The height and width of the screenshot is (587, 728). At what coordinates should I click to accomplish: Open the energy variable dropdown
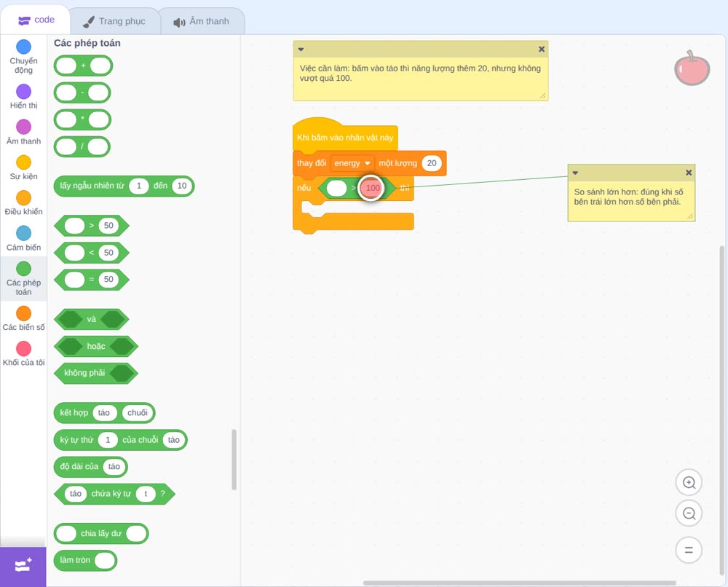[352, 163]
